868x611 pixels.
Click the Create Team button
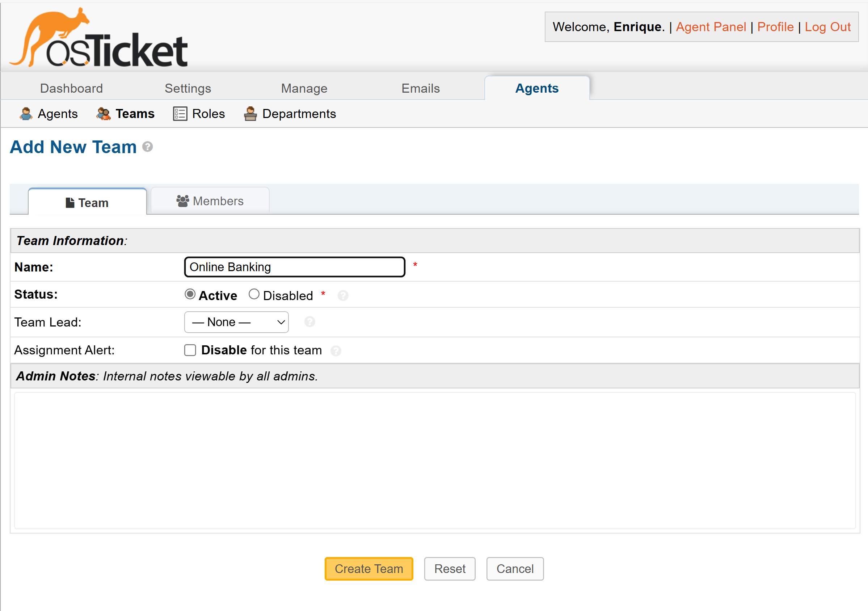click(369, 569)
